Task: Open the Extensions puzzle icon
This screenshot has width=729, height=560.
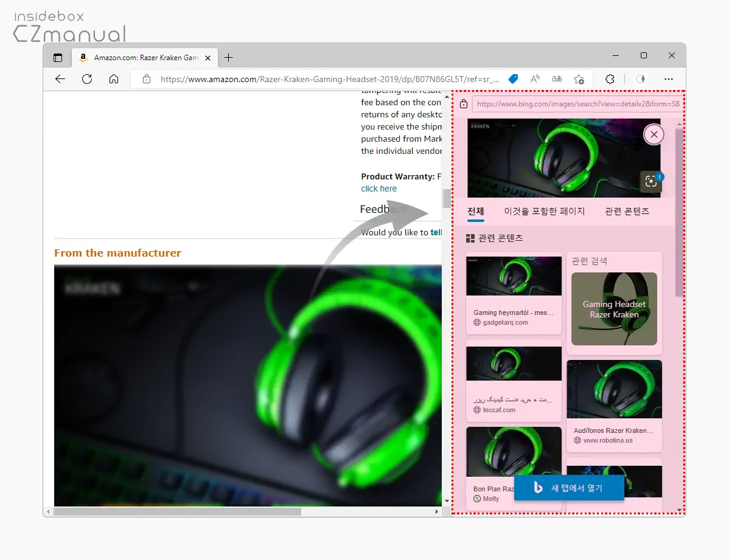Action: [610, 79]
